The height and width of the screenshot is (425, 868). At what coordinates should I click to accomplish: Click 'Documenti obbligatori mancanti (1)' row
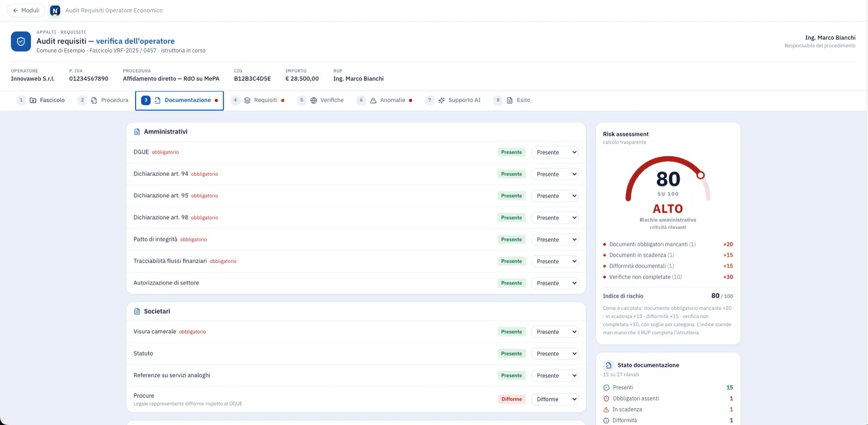coord(668,244)
